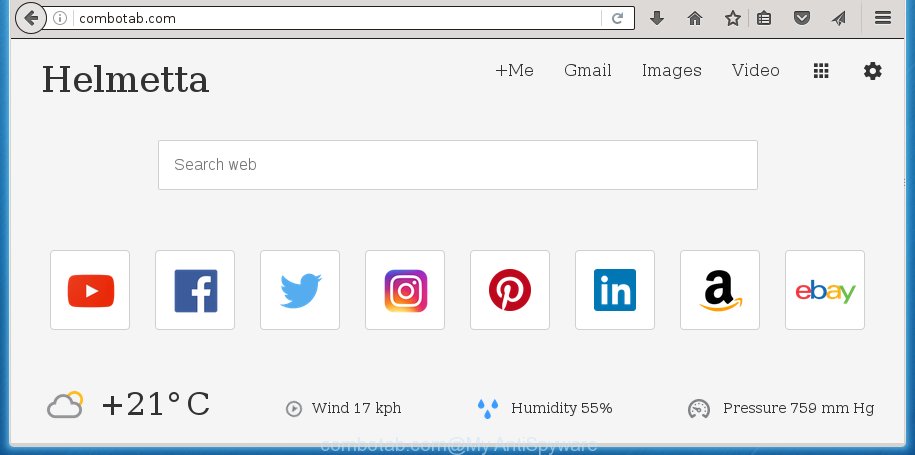Click the cloudy weather icon

(65, 404)
